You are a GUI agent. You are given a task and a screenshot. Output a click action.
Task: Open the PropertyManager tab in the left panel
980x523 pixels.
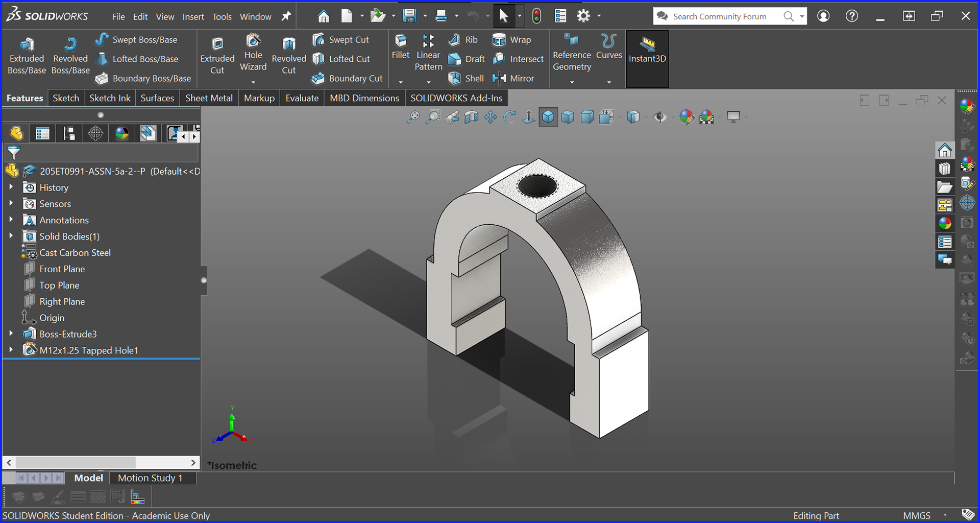click(x=42, y=134)
